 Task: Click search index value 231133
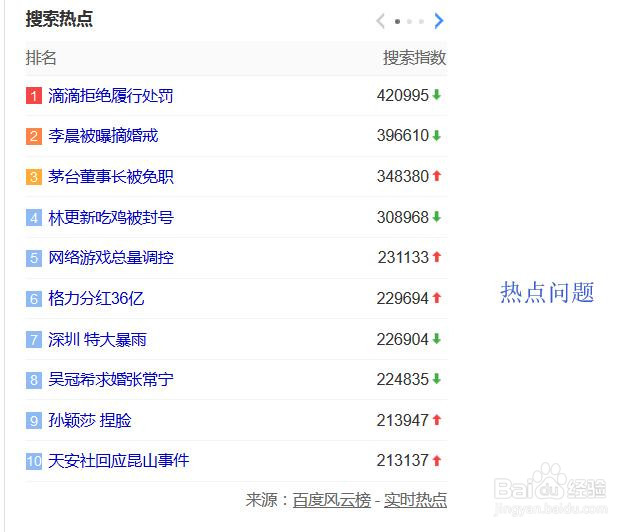click(x=403, y=258)
